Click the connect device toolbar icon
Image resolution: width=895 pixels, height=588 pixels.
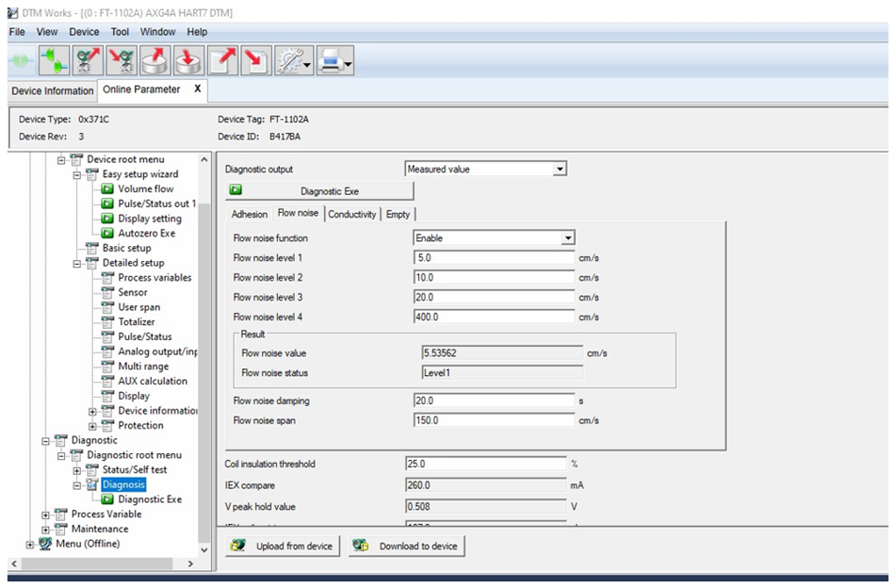pos(56,61)
